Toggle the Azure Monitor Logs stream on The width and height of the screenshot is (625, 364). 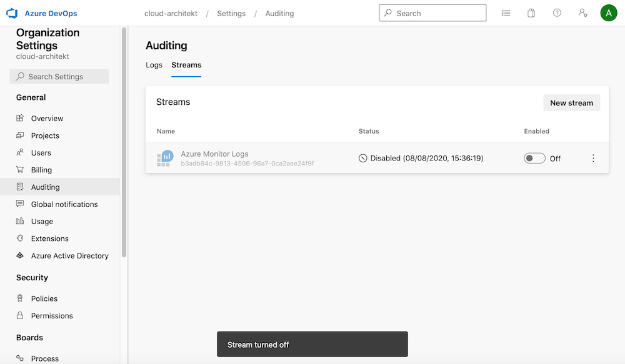pyautogui.click(x=534, y=158)
